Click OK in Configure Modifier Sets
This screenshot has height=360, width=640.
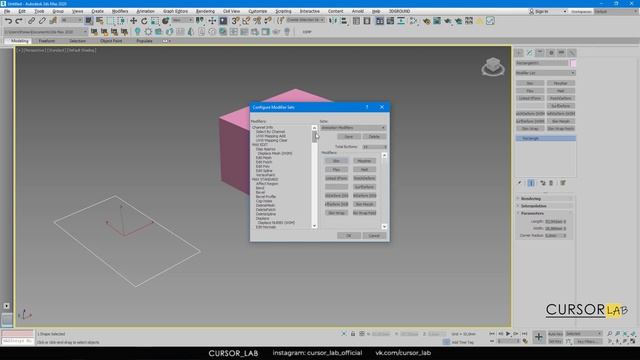tap(349, 236)
